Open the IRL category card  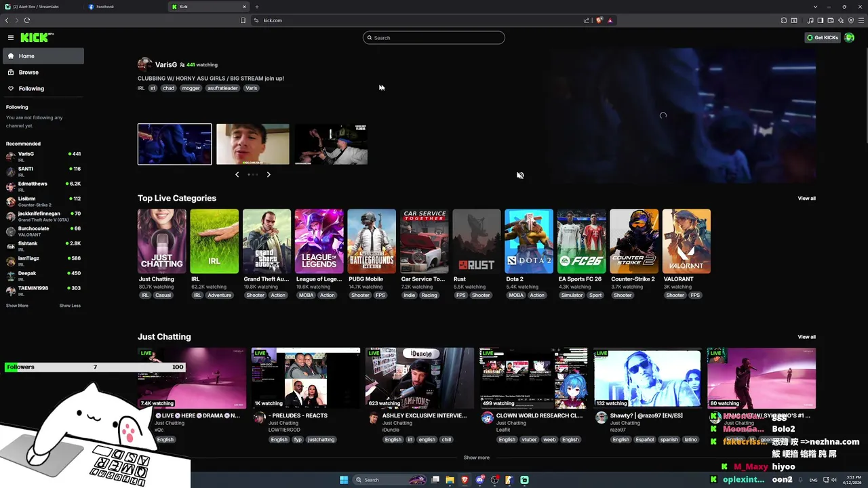(214, 241)
